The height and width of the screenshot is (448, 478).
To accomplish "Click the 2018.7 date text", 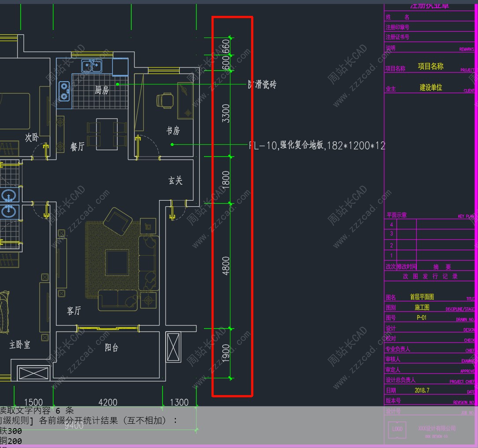I will pyautogui.click(x=422, y=390).
